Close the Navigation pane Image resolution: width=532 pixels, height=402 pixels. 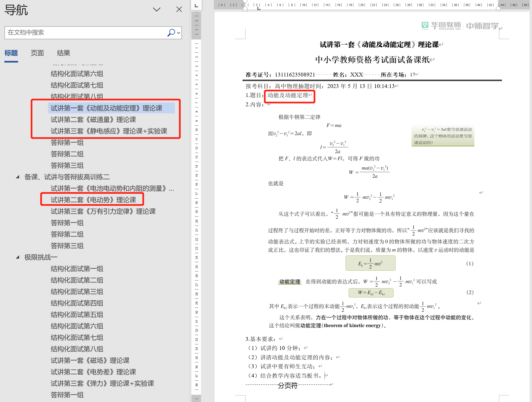pos(179,10)
